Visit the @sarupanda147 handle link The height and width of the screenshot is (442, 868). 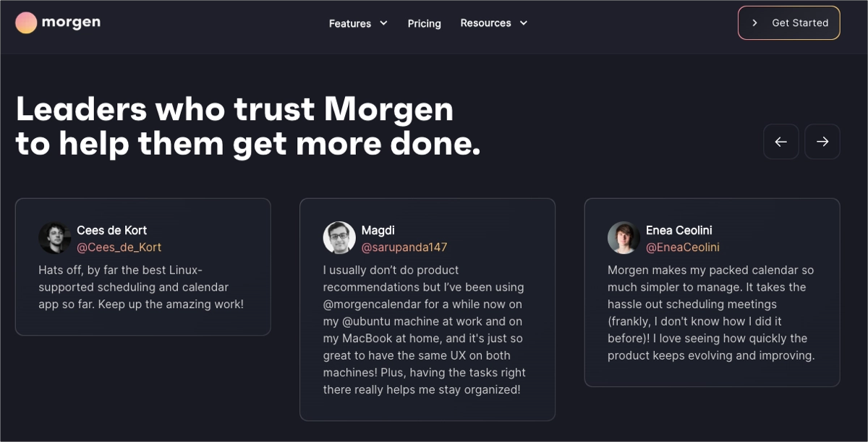click(x=404, y=247)
